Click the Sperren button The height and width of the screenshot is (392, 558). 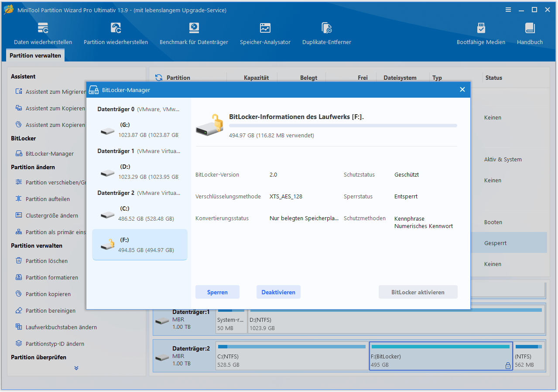click(x=217, y=292)
